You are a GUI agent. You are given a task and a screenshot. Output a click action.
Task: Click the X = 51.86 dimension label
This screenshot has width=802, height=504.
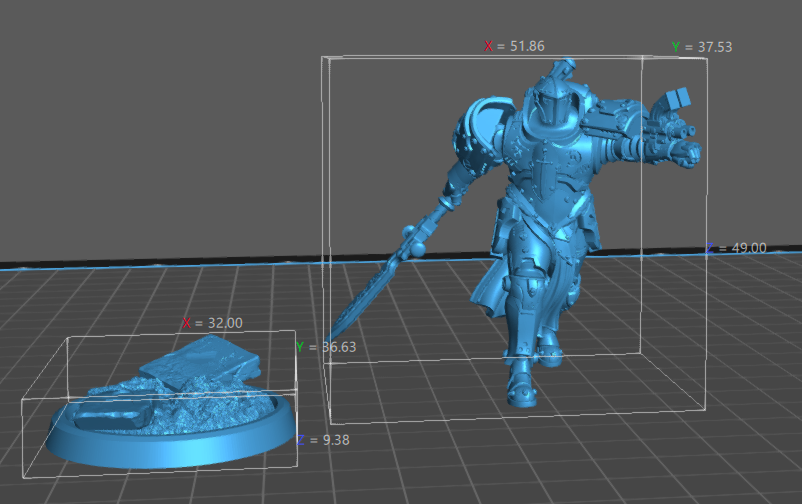[514, 46]
